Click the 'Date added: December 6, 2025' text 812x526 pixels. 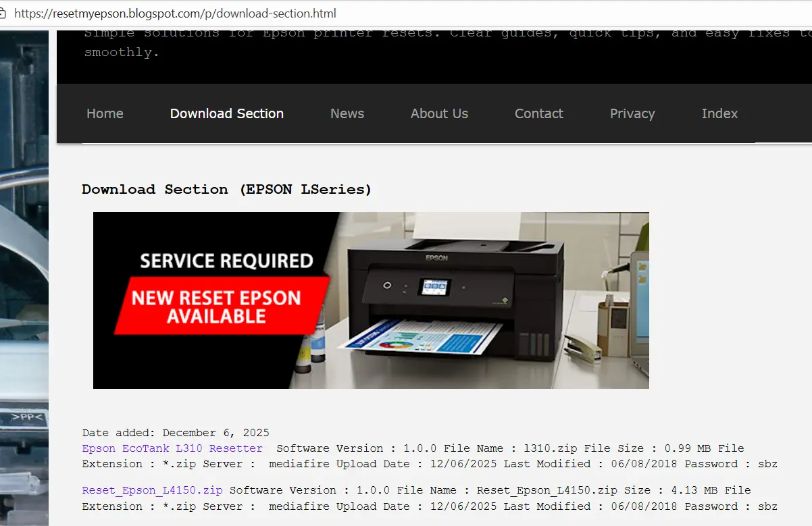pos(176,433)
